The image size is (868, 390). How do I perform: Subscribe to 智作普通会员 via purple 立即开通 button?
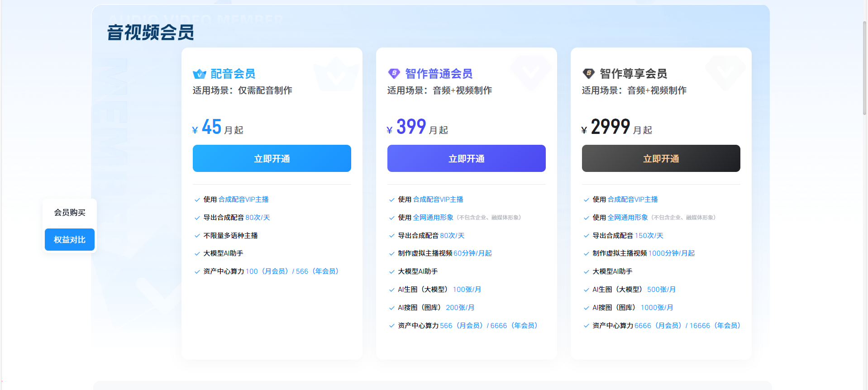pyautogui.click(x=466, y=158)
